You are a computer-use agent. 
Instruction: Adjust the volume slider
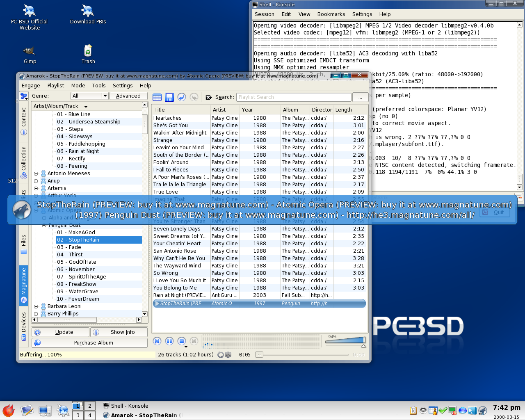click(345, 341)
